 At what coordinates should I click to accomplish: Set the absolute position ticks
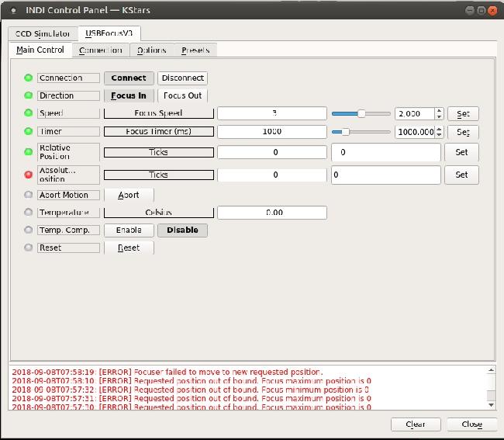click(x=461, y=175)
